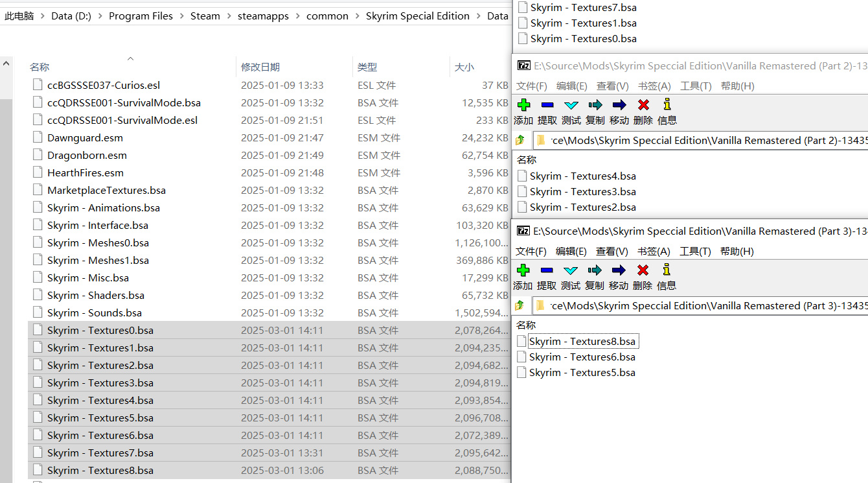The height and width of the screenshot is (483, 868).
Task: Expand breadcrumb chevron after 此电脑
Action: (x=42, y=16)
